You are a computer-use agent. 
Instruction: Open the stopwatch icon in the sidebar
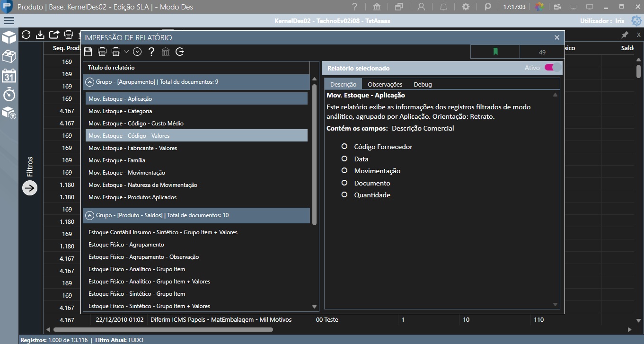click(x=9, y=94)
